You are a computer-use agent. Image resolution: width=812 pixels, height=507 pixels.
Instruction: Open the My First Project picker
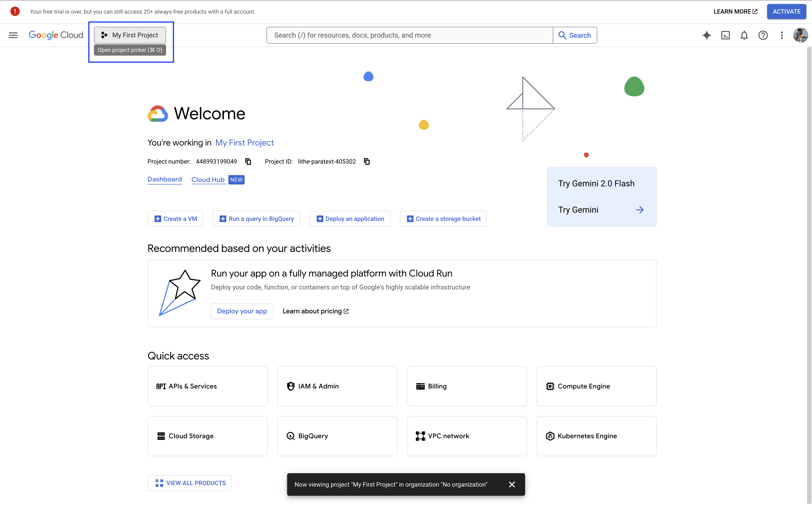tap(130, 35)
